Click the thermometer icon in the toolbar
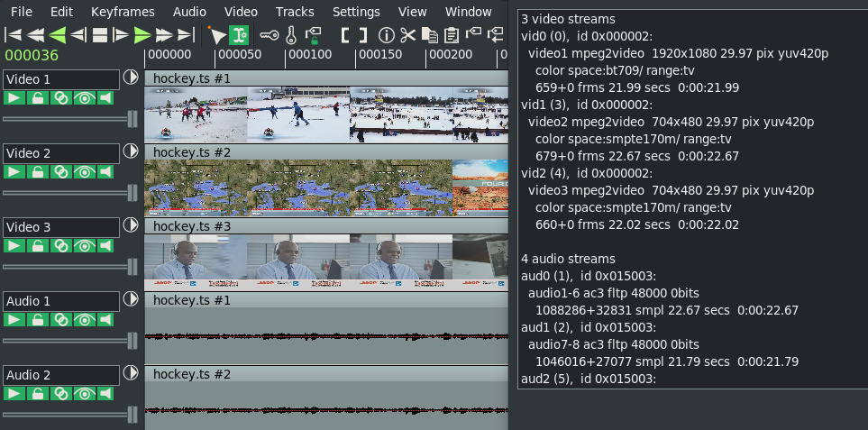 point(290,35)
